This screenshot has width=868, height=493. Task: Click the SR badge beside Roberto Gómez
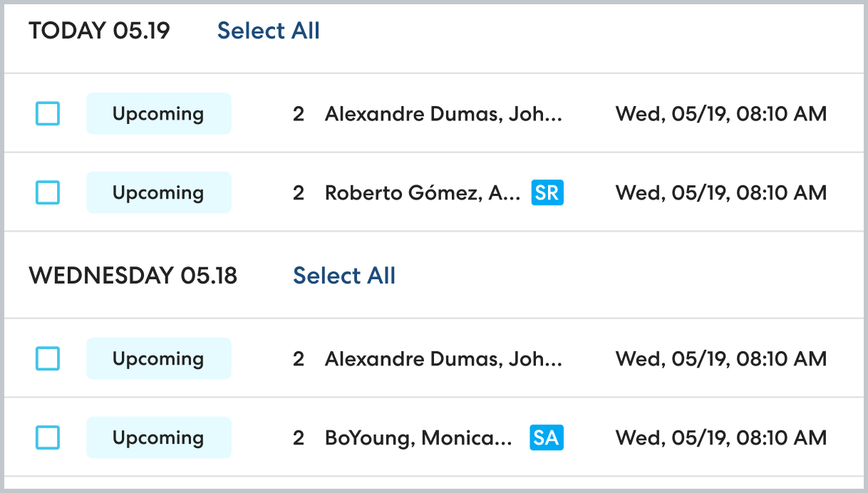[x=547, y=192]
